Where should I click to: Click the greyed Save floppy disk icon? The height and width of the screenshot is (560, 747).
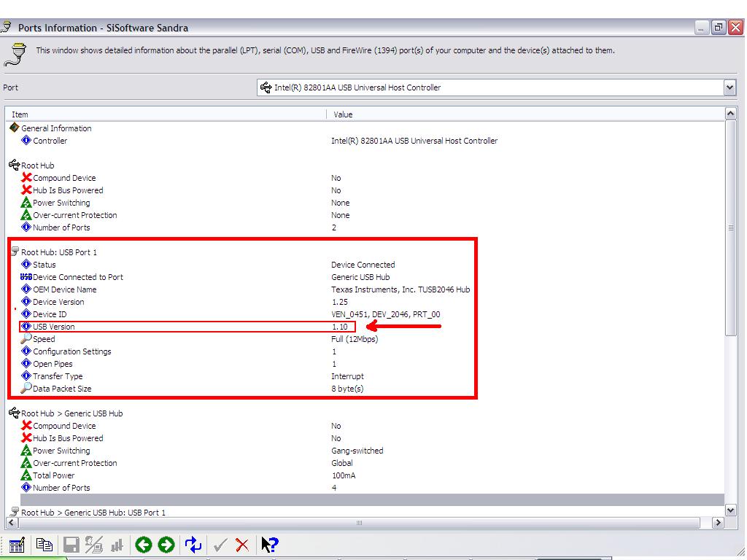pos(71,544)
